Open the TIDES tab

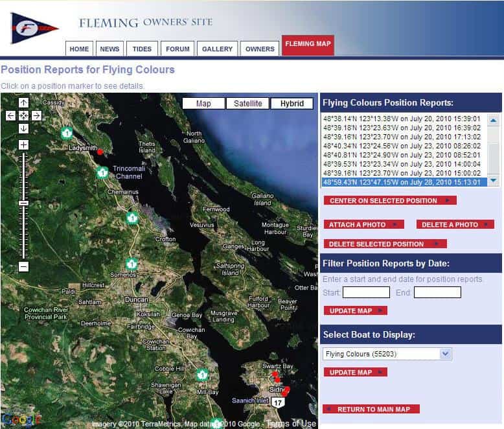click(142, 49)
